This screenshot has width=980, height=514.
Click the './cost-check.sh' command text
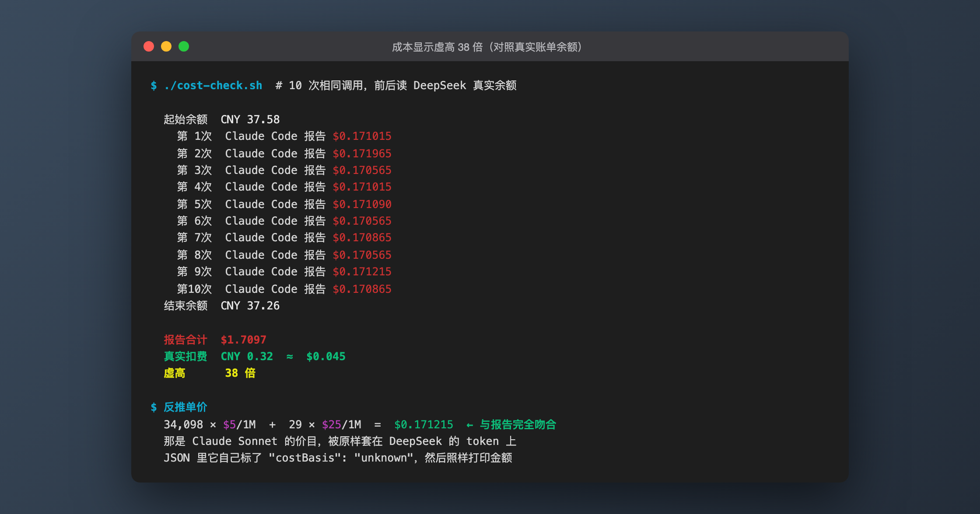[x=213, y=85]
